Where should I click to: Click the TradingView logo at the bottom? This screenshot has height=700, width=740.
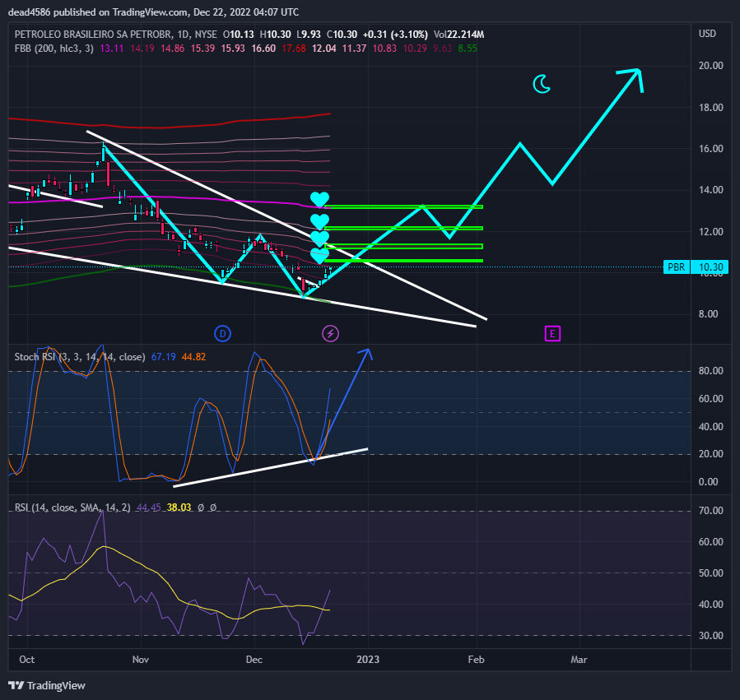click(x=47, y=685)
